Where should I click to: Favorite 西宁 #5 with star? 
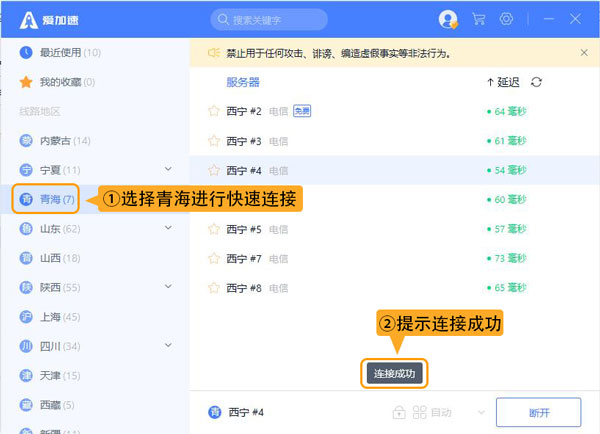(214, 229)
